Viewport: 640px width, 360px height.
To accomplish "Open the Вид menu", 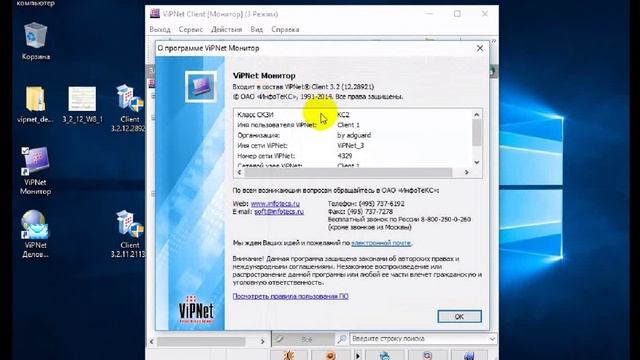I will pos(256,29).
